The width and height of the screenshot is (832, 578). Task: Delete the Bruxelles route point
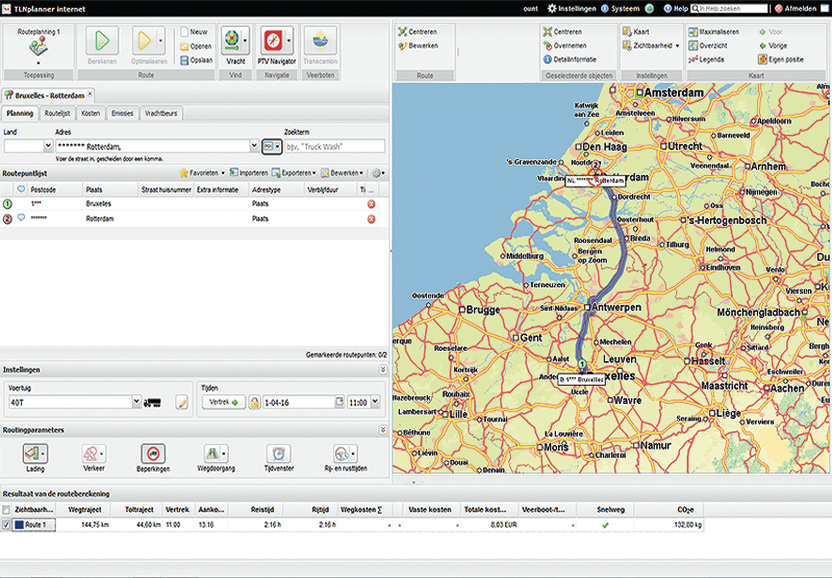[x=372, y=204]
